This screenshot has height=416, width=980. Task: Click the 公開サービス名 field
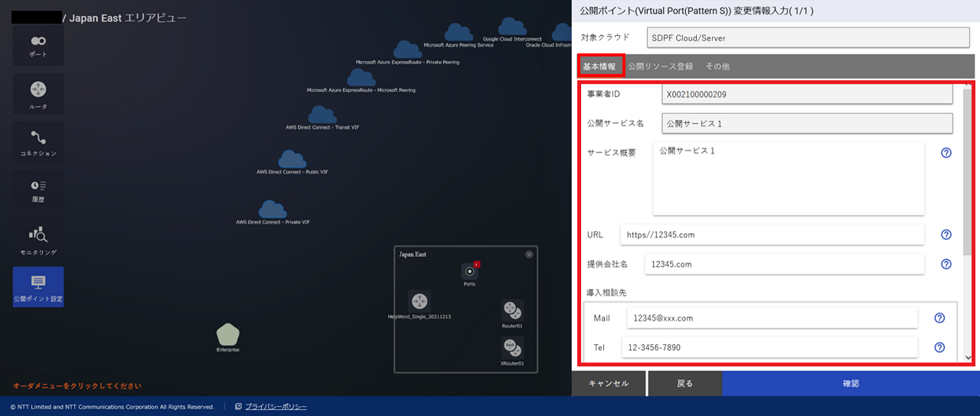807,123
